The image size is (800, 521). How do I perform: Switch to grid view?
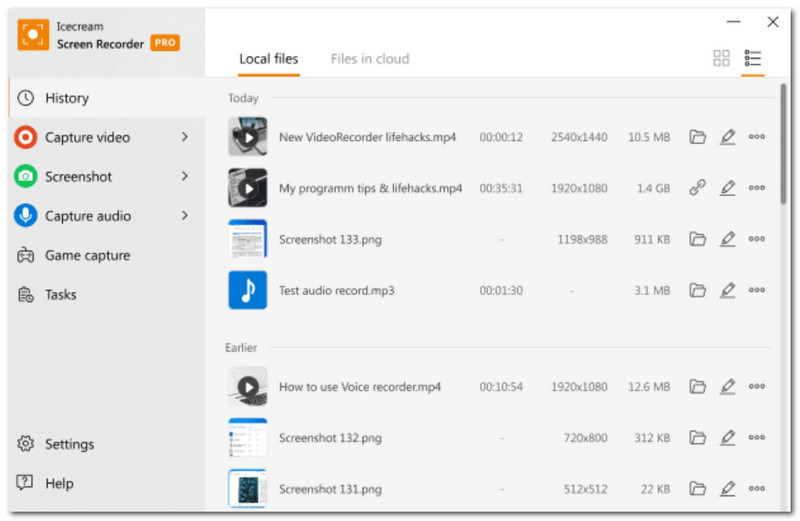click(721, 58)
